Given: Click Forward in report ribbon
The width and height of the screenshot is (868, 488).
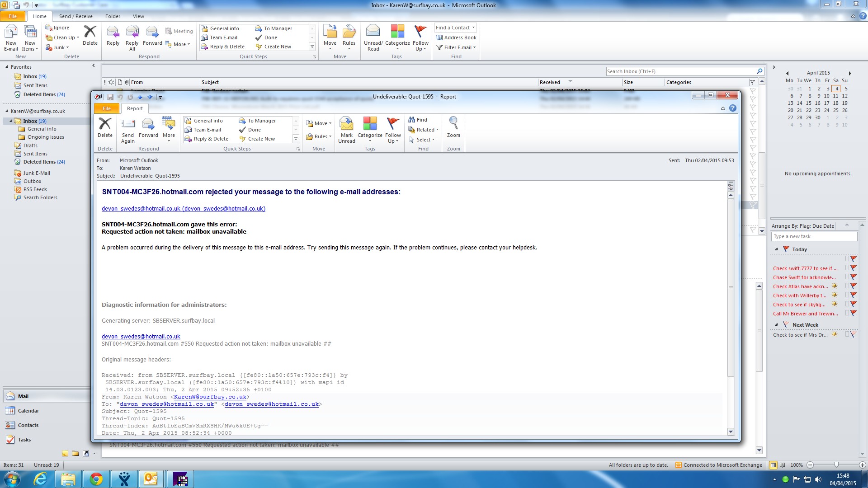Looking at the screenshot, I should (x=148, y=127).
